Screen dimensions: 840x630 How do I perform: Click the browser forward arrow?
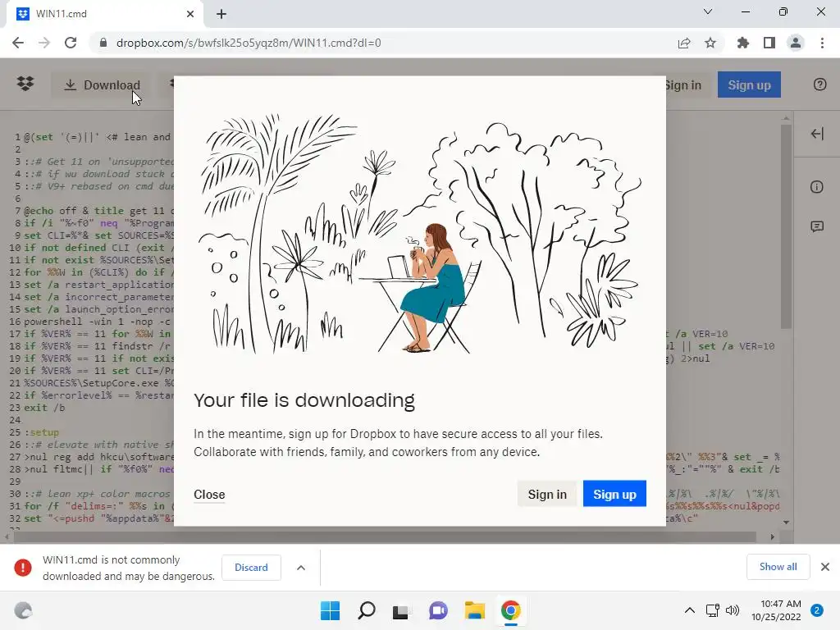click(x=44, y=43)
